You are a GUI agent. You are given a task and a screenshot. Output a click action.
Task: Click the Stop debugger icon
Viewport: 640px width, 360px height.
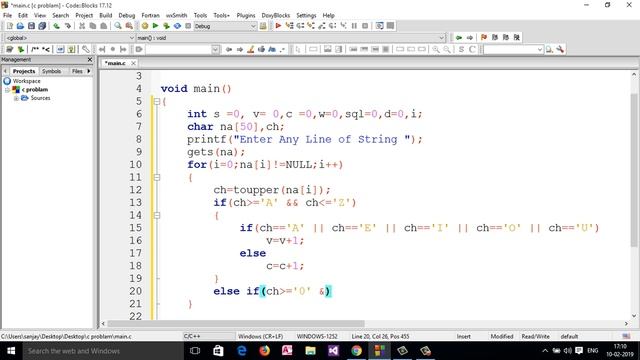pos(365,26)
